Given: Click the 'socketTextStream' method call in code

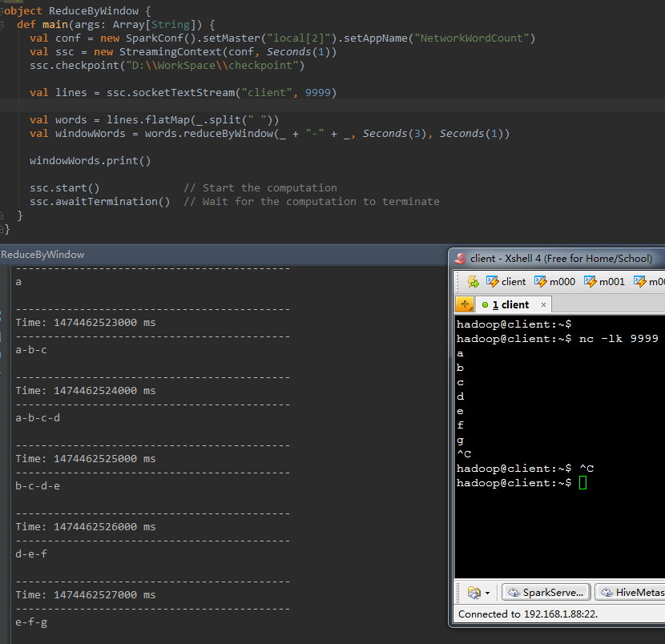Looking at the screenshot, I should pyautogui.click(x=183, y=92).
